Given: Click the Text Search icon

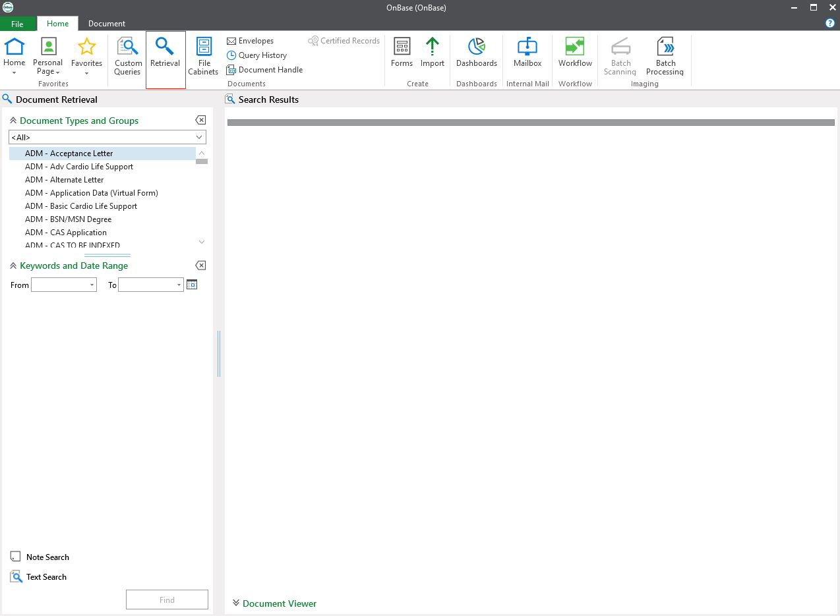Looking at the screenshot, I should tap(16, 576).
